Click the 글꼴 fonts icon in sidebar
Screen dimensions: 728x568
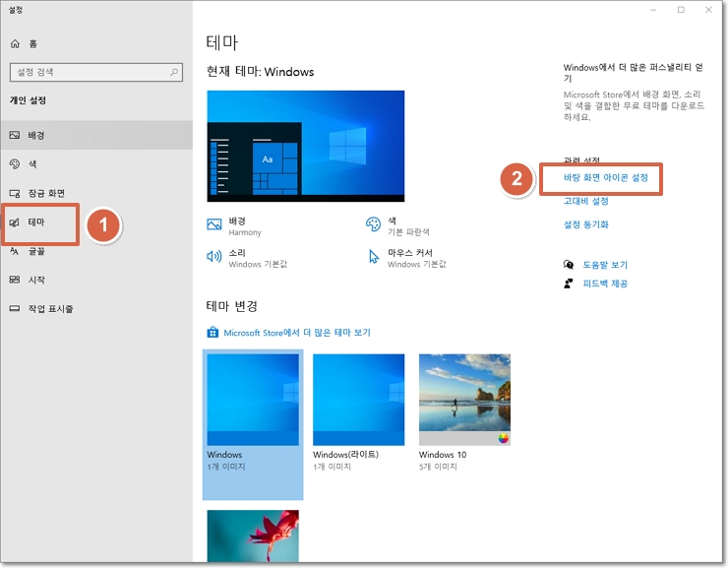15,251
